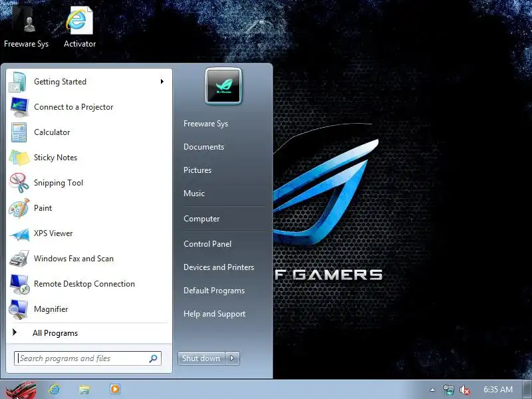Open the Shut down options arrow
This screenshot has height=399, width=532.
point(232,358)
